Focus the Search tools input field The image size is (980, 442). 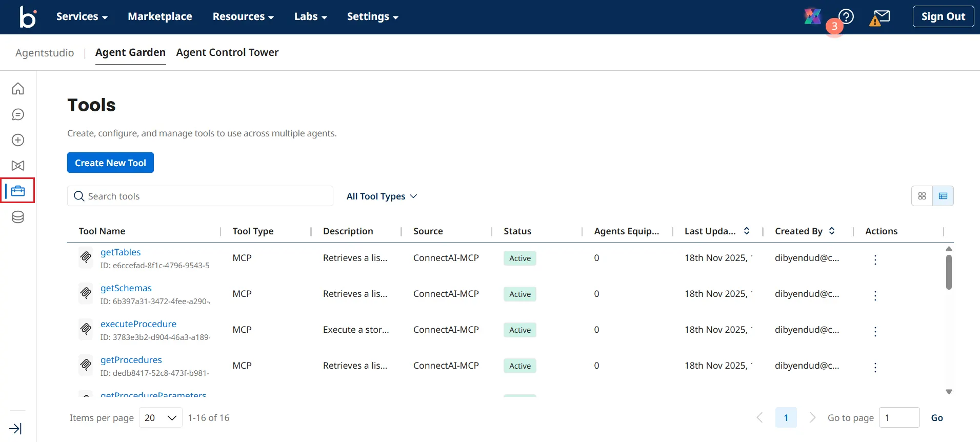(205, 196)
